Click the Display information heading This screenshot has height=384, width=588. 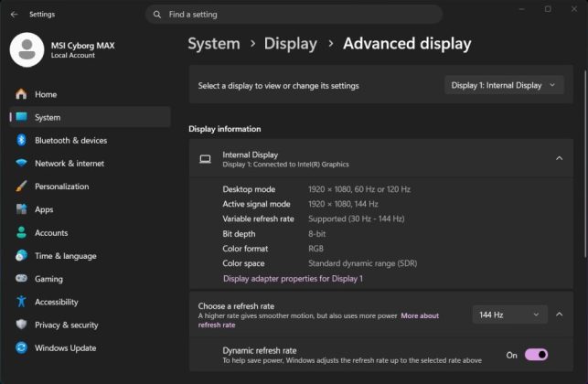[x=225, y=129]
